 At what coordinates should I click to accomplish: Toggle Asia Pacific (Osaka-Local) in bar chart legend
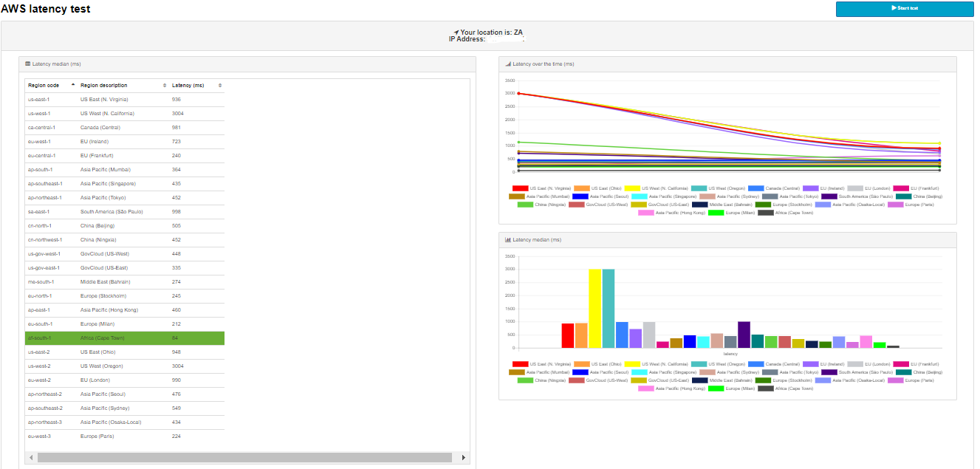(849, 380)
